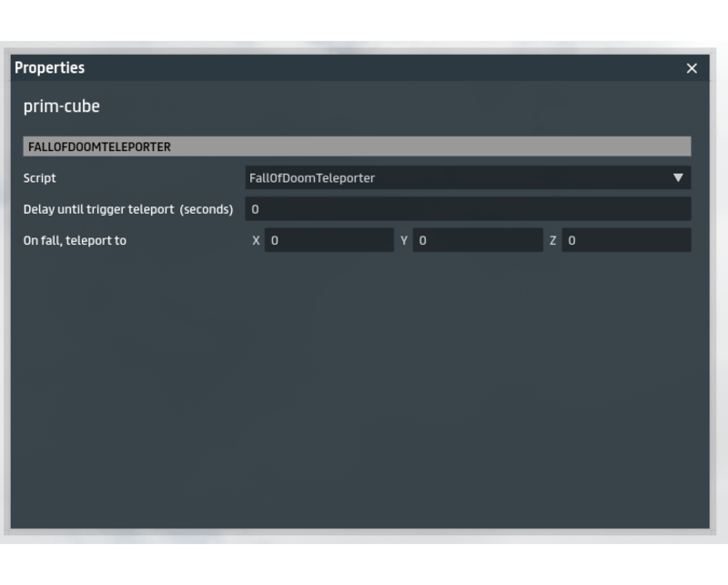Click the Y axis label
The height and width of the screenshot is (585, 728).
[x=404, y=241]
